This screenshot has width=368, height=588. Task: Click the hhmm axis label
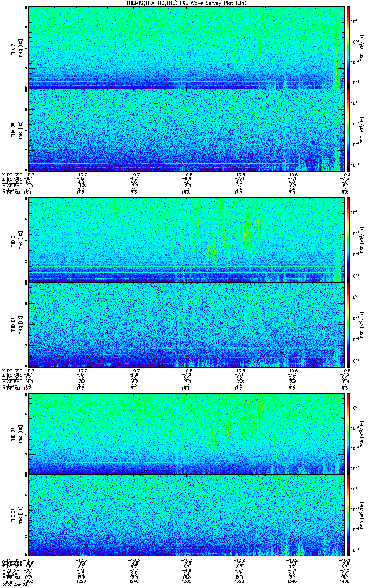[x=7, y=580]
